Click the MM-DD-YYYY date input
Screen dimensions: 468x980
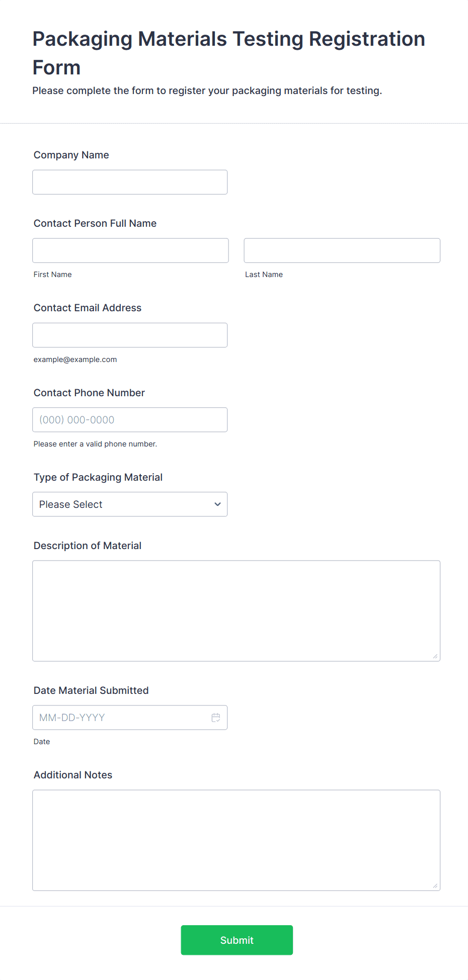point(121,718)
